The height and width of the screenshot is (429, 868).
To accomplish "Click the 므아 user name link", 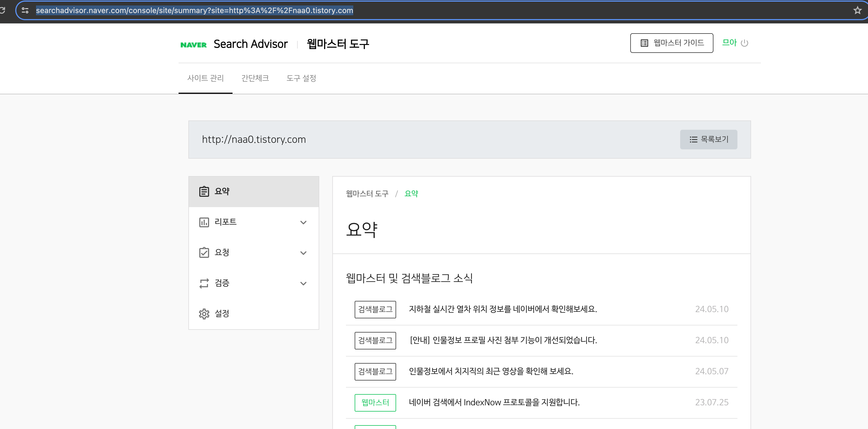I will (730, 43).
